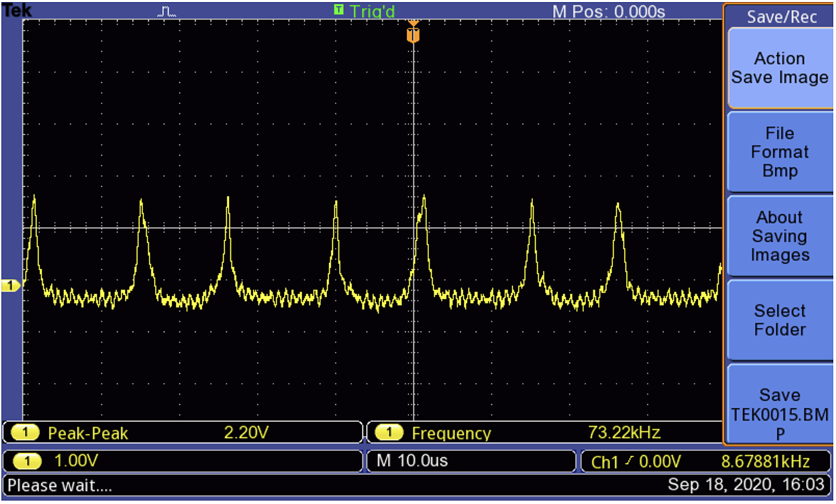Click the Save/Rec menu title

point(782,17)
